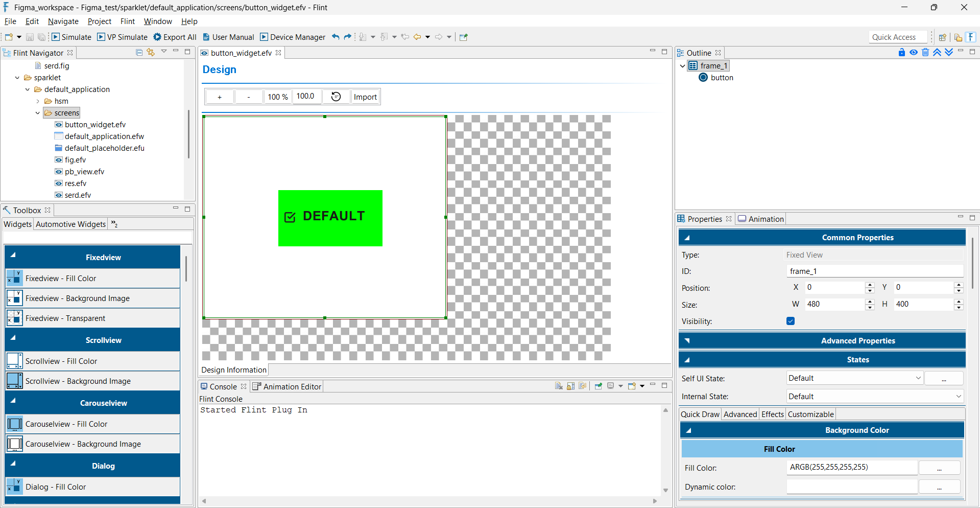Click the zoom value field showing 100.0
The height and width of the screenshot is (508, 980).
pyautogui.click(x=306, y=96)
